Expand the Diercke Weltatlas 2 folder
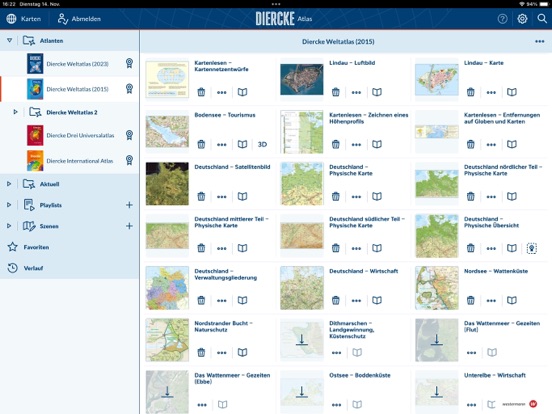The width and height of the screenshot is (552, 414). [x=15, y=112]
